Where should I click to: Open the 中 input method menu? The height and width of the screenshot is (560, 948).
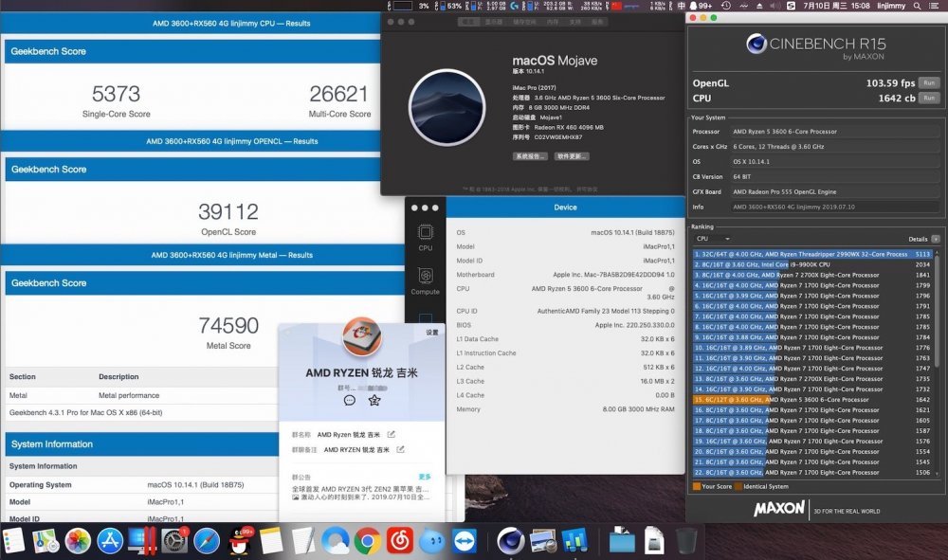681,6
